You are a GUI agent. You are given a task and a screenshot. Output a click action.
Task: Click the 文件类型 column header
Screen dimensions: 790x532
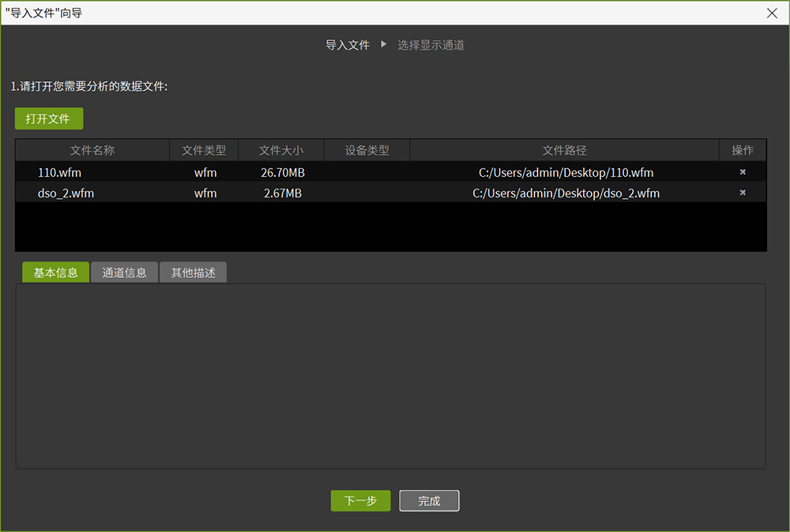click(204, 151)
